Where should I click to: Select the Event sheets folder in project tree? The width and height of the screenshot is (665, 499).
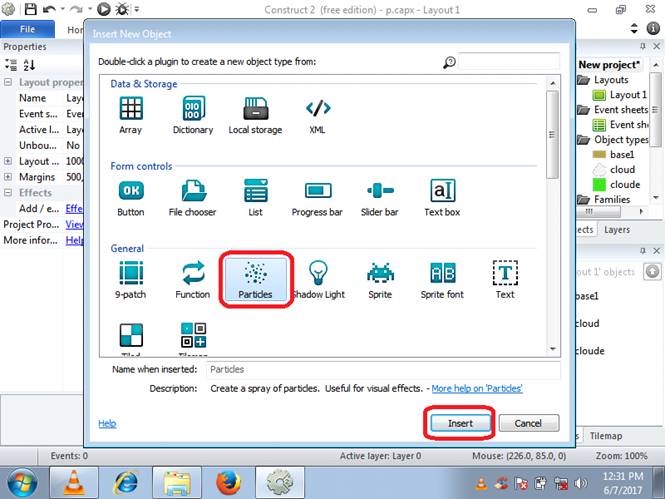tap(613, 109)
